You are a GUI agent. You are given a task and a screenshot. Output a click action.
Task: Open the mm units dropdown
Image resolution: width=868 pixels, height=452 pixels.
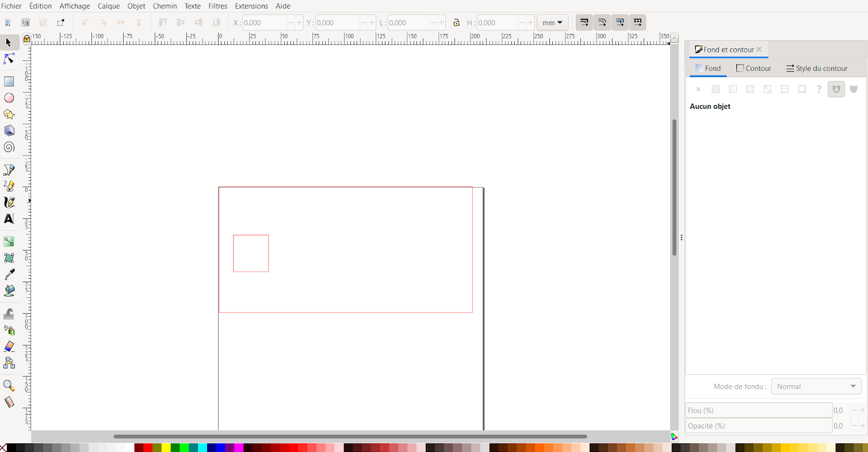click(552, 23)
